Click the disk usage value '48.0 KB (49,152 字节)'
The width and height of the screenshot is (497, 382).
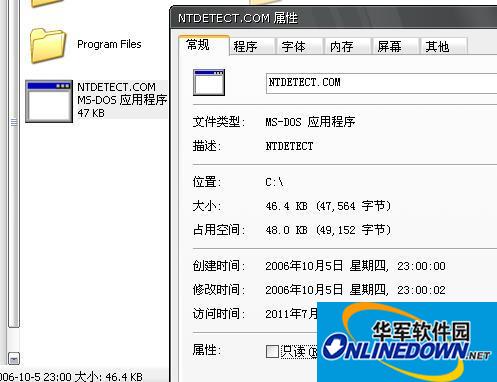[328, 230]
